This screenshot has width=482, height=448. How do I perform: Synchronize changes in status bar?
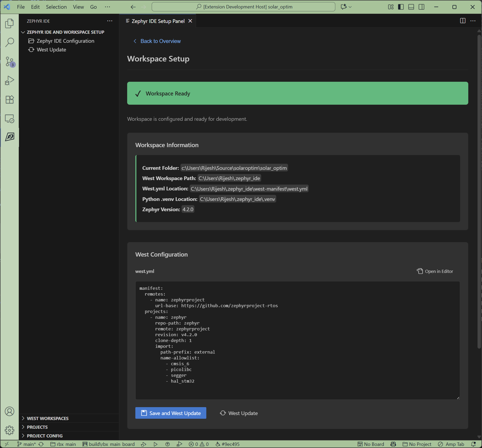click(x=41, y=444)
